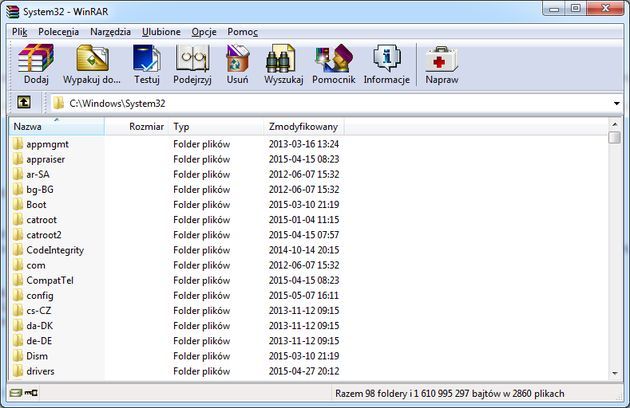Select the de-DE folder row name

point(39,341)
